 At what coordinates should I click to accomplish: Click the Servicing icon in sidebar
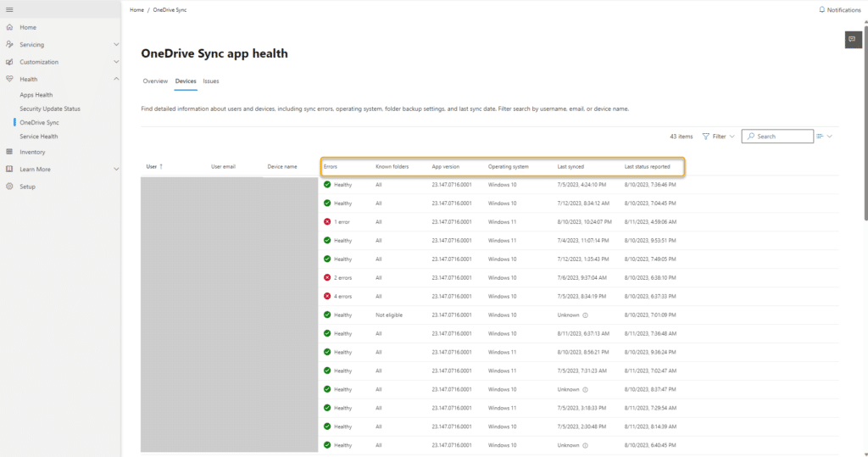pyautogui.click(x=9, y=44)
